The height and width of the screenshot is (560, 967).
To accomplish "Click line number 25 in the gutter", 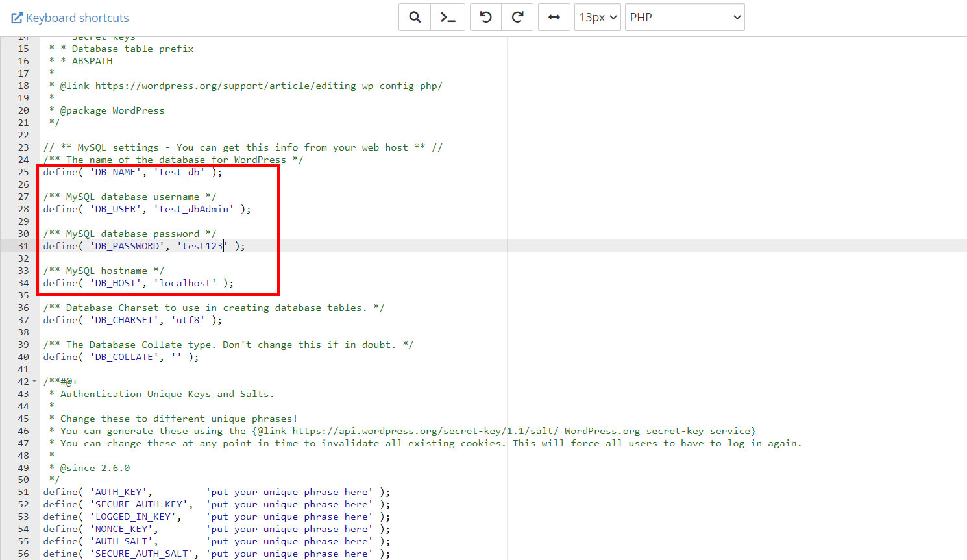I will click(x=23, y=172).
